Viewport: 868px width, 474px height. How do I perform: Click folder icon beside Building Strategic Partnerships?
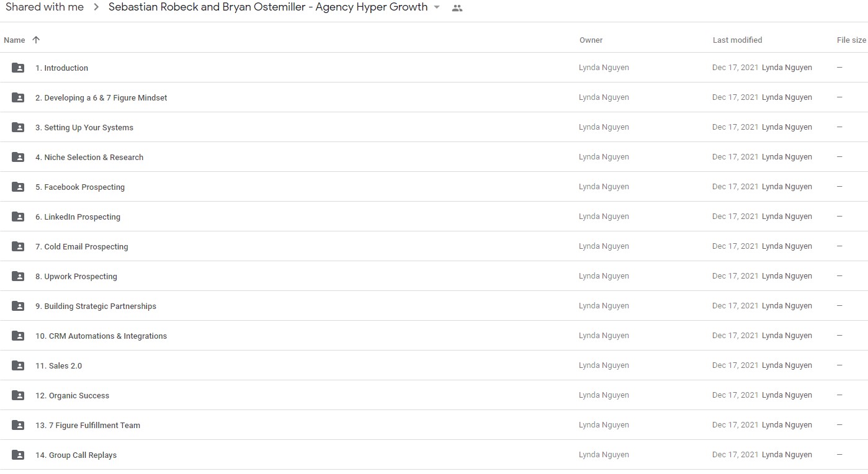point(18,306)
